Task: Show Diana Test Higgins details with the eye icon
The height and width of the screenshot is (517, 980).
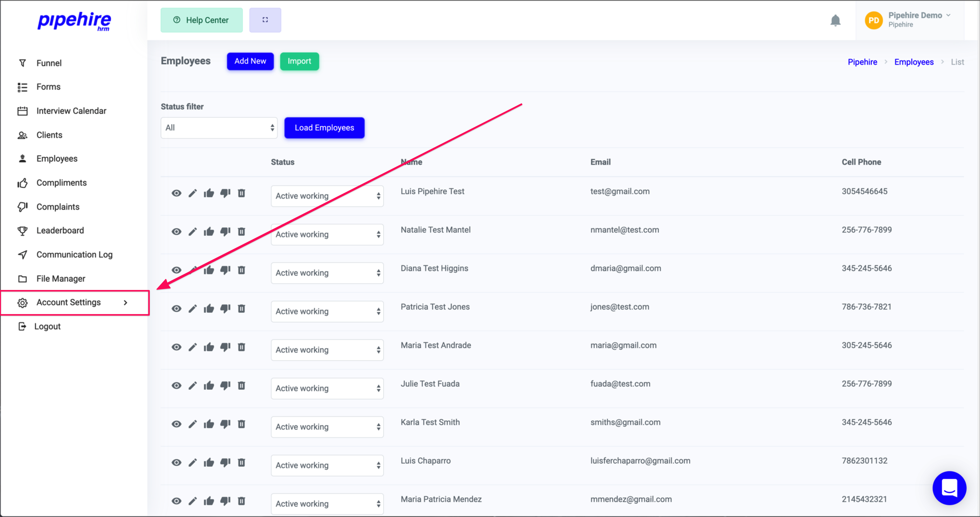Action: (176, 270)
